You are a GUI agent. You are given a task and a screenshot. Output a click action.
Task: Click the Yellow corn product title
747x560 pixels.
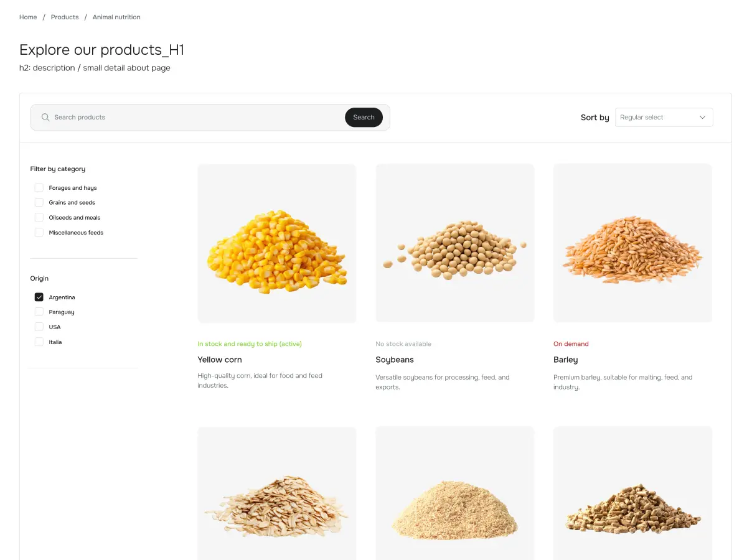click(x=220, y=360)
